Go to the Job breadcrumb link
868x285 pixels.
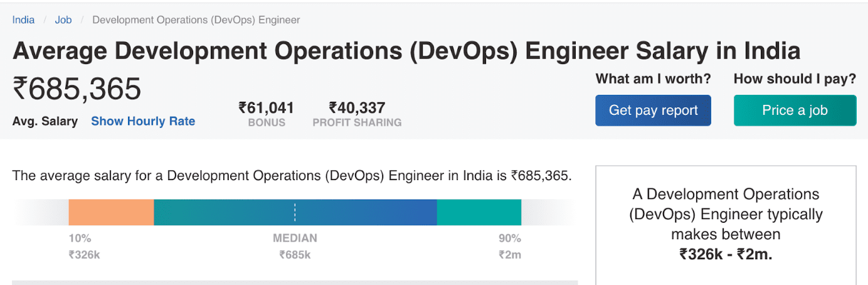pos(63,20)
